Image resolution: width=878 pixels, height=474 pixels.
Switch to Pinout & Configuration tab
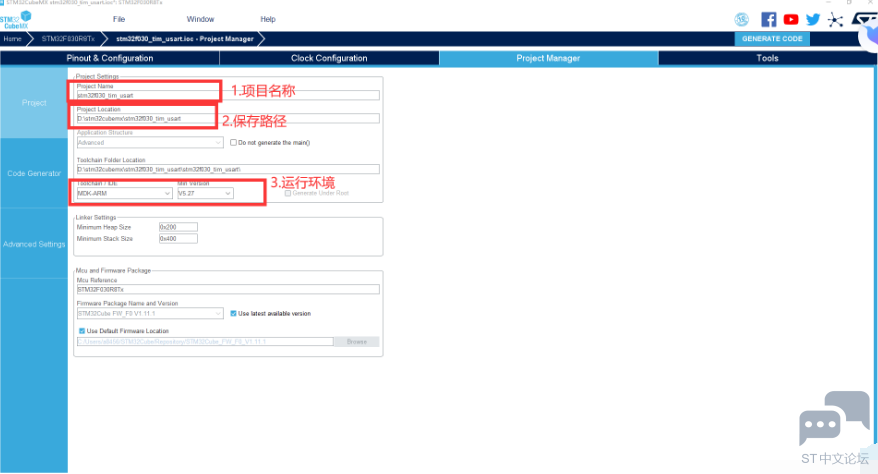tap(110, 58)
